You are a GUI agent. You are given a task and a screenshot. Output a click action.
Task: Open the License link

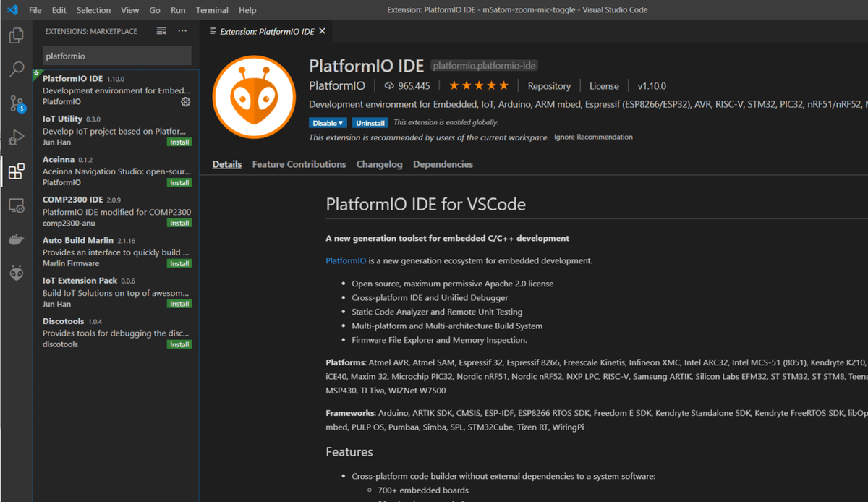pos(604,86)
